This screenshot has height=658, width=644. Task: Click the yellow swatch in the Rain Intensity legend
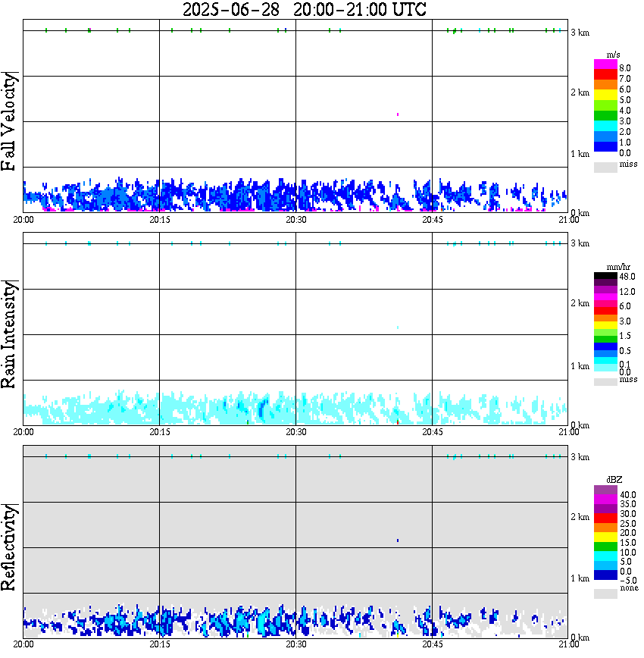click(x=605, y=325)
